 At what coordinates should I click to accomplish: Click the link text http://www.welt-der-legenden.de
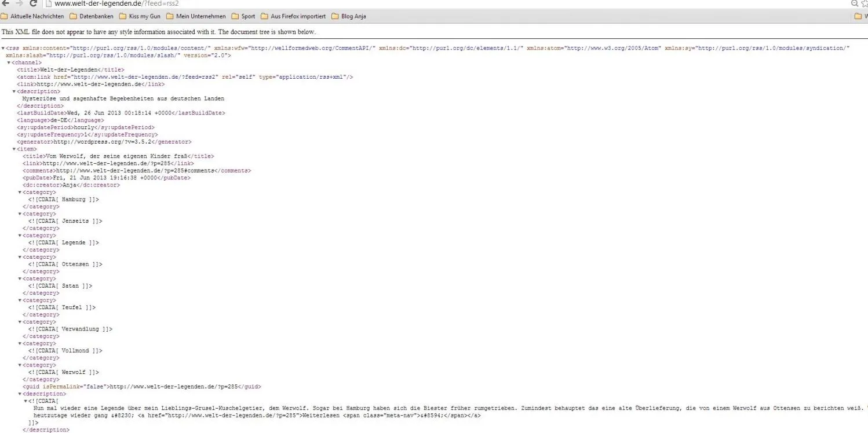(89, 84)
